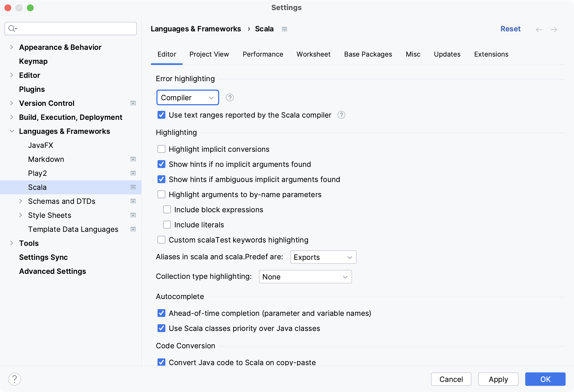Viewport: 574px width, 392px height.
Task: Click the Apply button
Action: [498, 379]
